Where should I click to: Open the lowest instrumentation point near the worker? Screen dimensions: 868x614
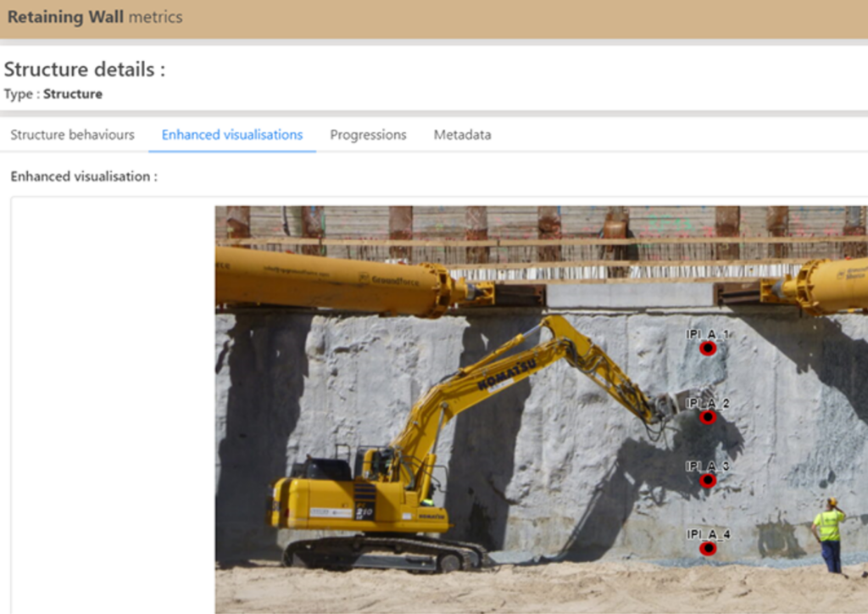[706, 550]
